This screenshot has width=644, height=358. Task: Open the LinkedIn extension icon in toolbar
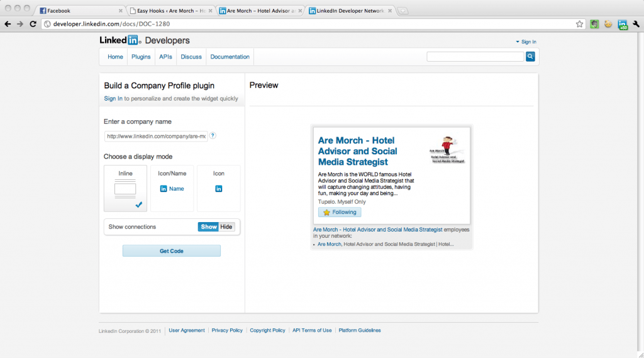623,25
